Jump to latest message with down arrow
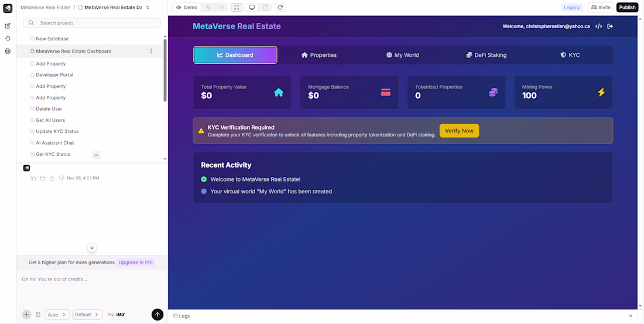Viewport: 644px width, 324px height. point(92,247)
